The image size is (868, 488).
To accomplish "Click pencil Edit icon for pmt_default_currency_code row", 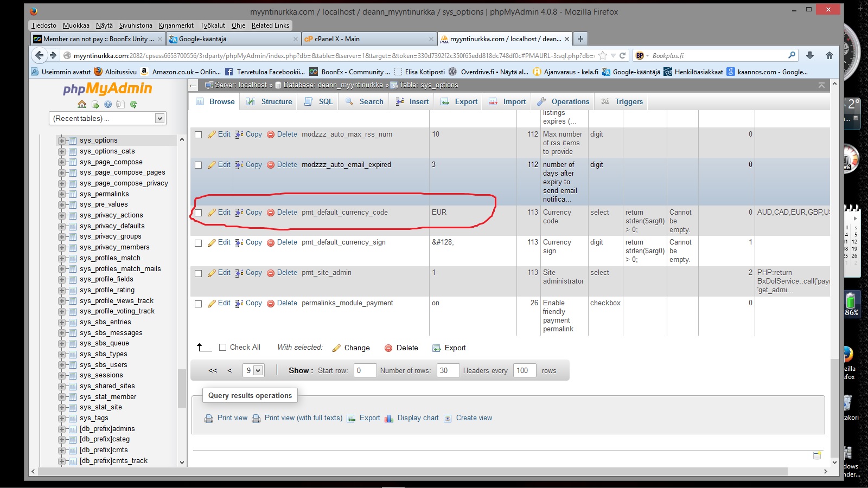I will pyautogui.click(x=212, y=213).
